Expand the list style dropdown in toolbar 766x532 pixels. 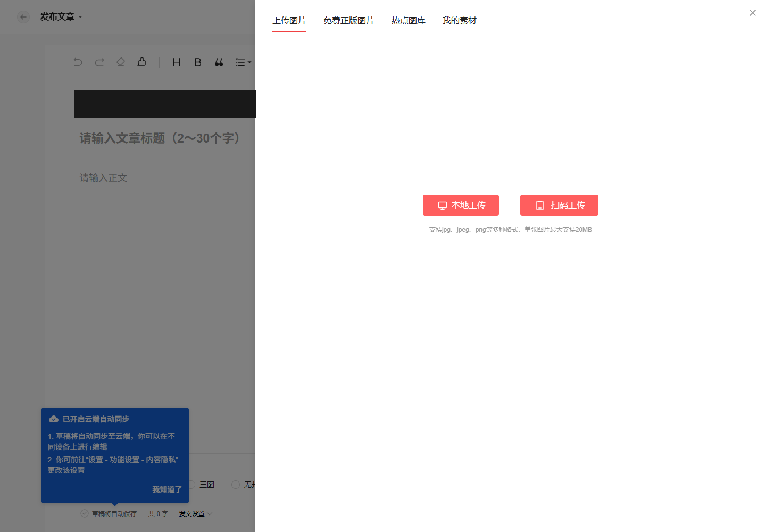click(243, 62)
